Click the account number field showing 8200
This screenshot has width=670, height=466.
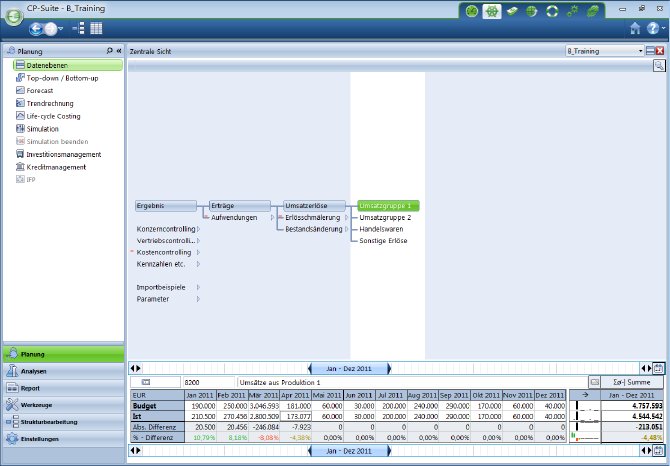[x=209, y=382]
